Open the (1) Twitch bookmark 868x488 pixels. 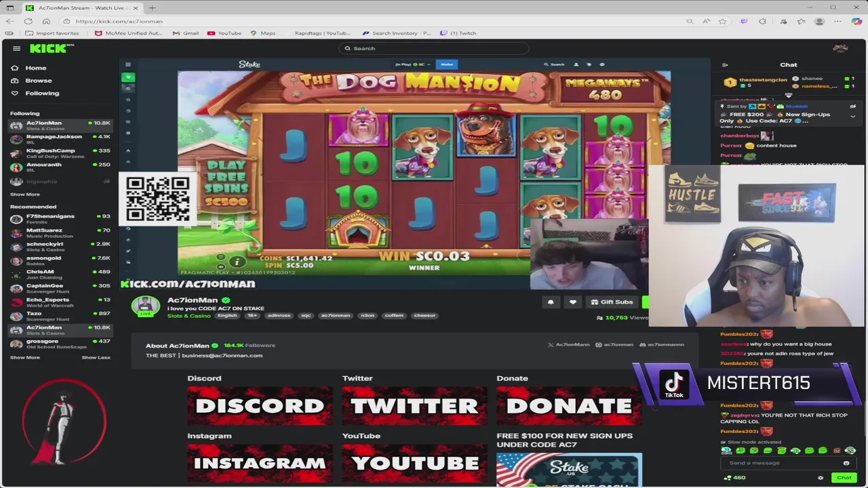458,33
